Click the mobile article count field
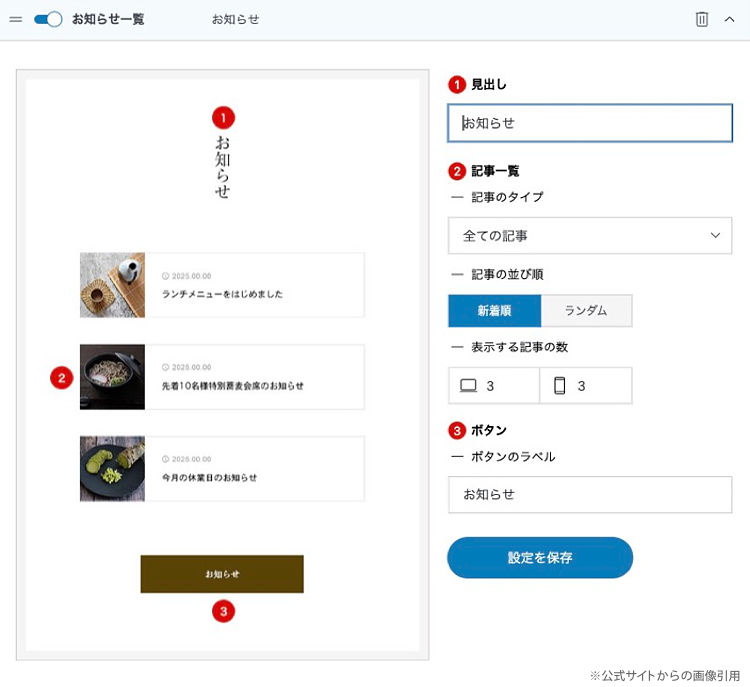Viewport: 750px width, 687px height. [586, 386]
